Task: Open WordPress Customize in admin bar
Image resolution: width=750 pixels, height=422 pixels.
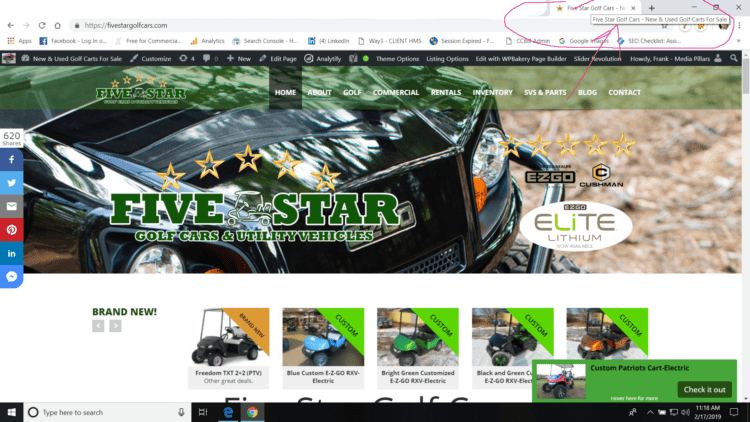Action: 151,59
